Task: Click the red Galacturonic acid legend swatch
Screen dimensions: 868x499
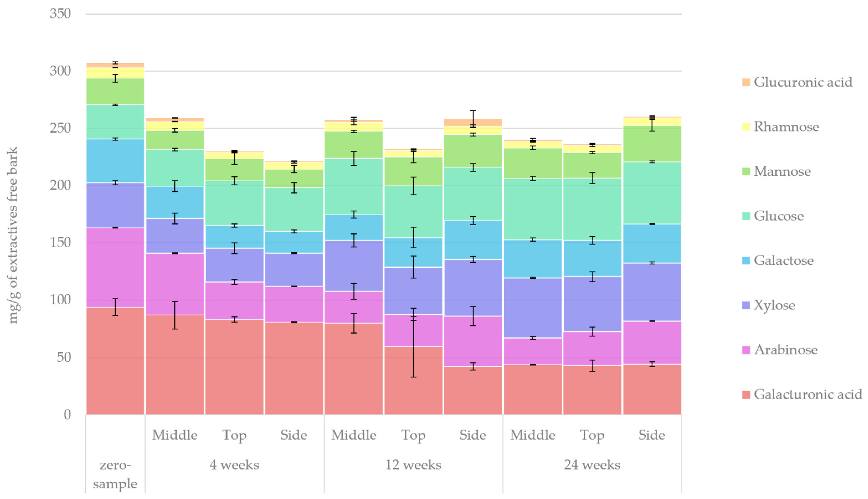Action: [746, 394]
